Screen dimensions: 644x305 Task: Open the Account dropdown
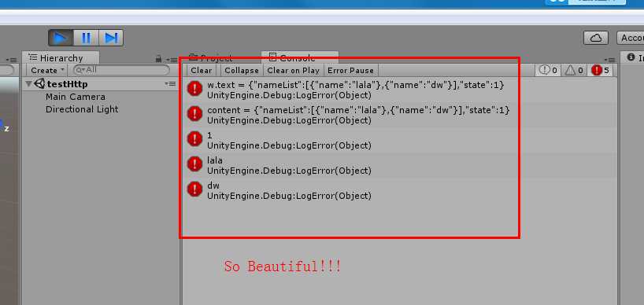[x=631, y=38]
